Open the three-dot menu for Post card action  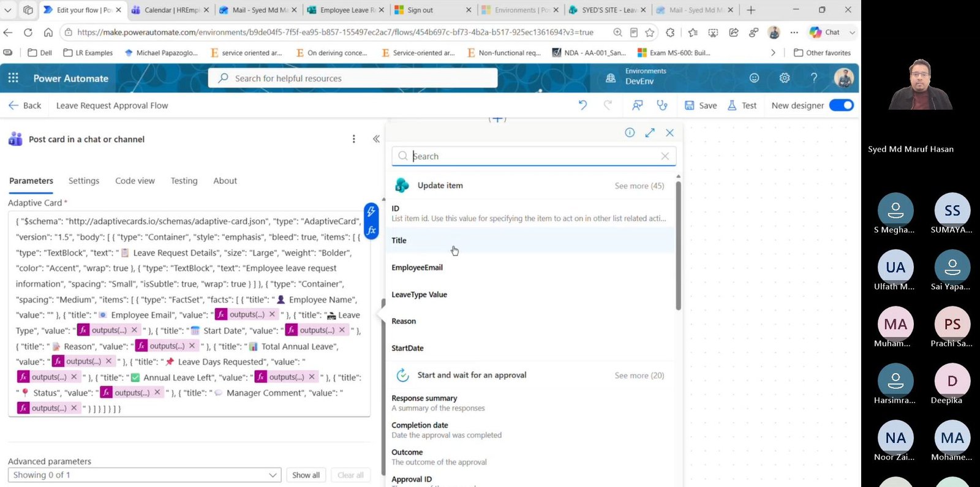point(353,139)
